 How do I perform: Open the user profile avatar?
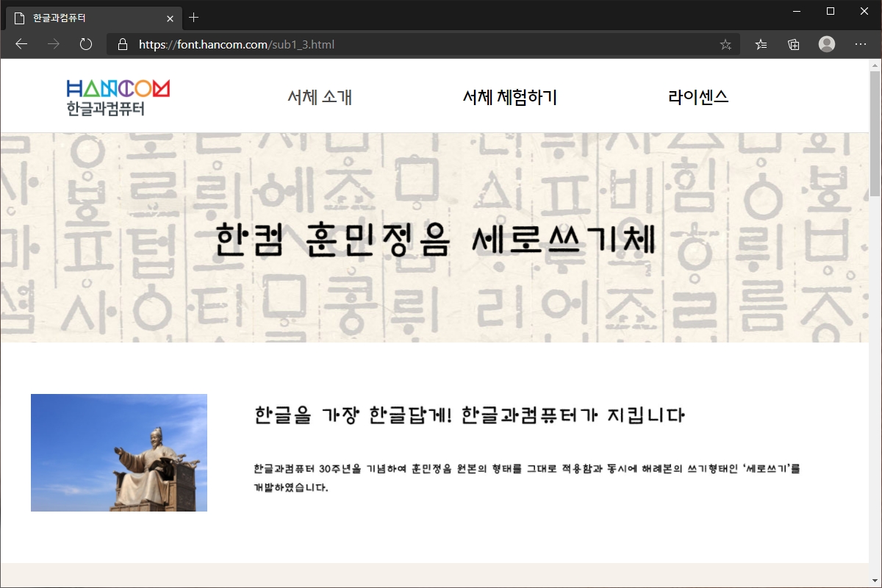[x=827, y=44]
